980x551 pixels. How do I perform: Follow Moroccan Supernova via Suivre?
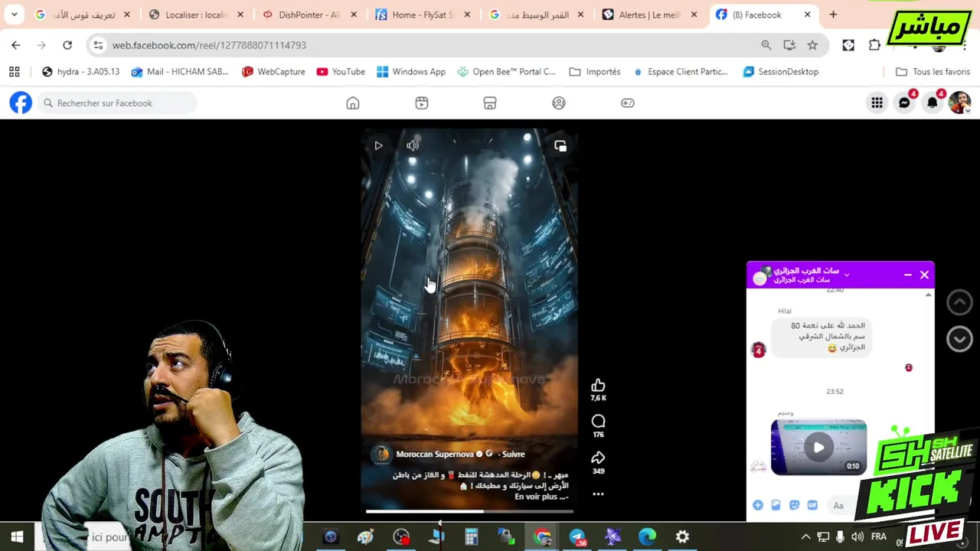tap(513, 454)
